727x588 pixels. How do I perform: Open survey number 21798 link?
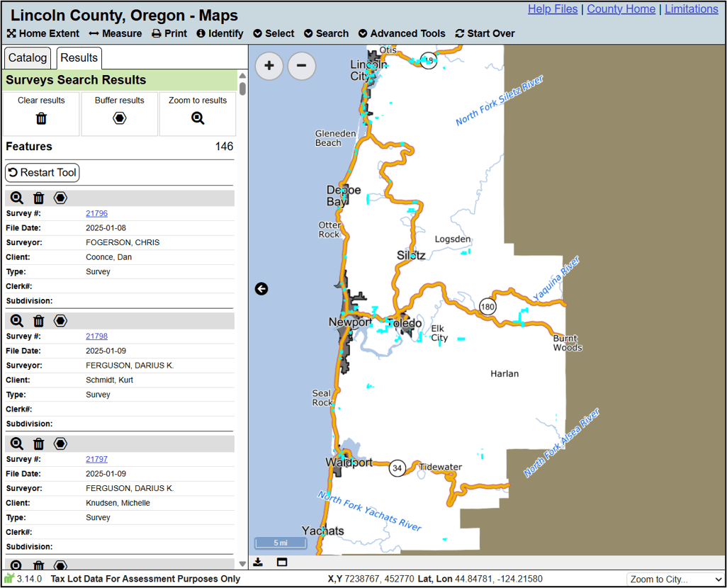[96, 337]
